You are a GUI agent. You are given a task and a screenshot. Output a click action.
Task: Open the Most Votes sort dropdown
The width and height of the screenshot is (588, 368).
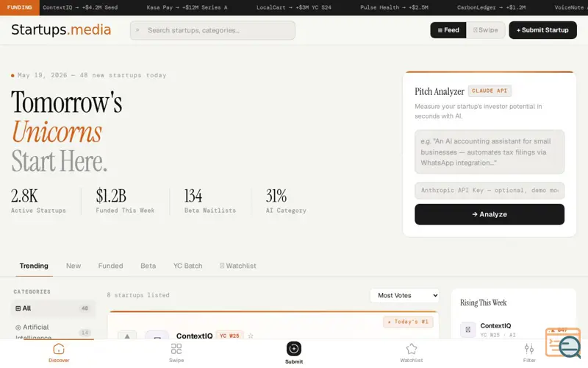405,296
